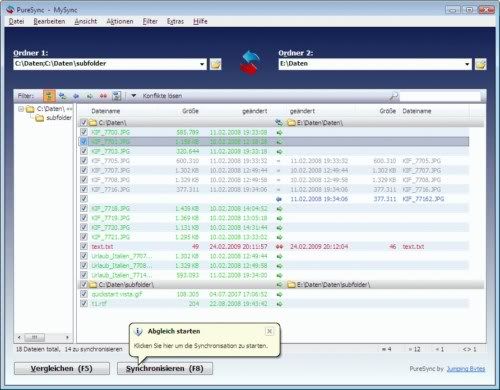Open the Bearbeiten menu
This screenshot has height=390, width=500.
click(49, 21)
